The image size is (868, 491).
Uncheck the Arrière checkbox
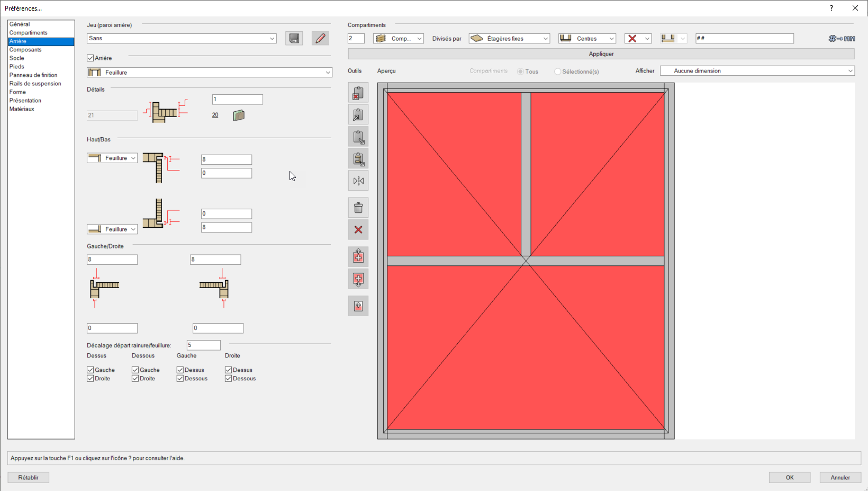[89, 58]
